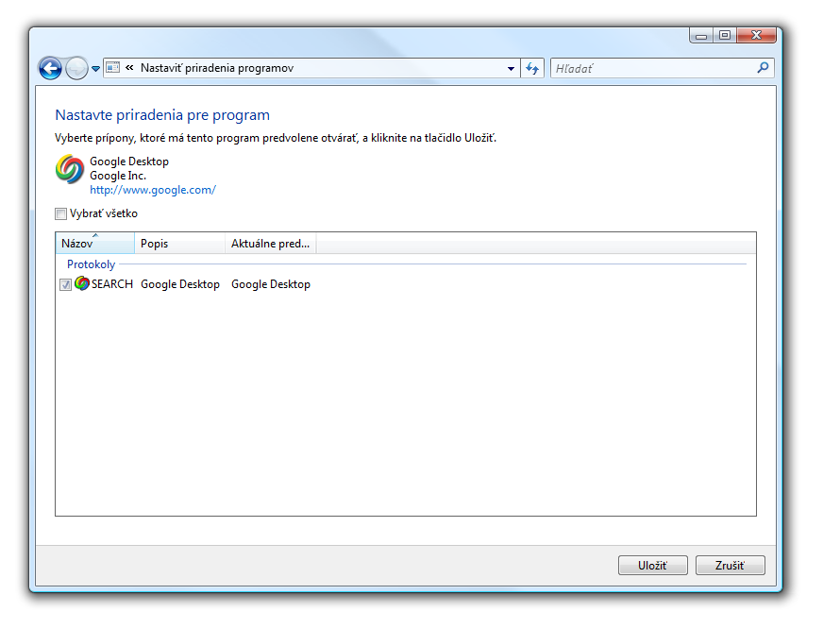This screenshot has width=840, height=629.
Task: Click the refresh button beside address bar
Action: point(532,68)
